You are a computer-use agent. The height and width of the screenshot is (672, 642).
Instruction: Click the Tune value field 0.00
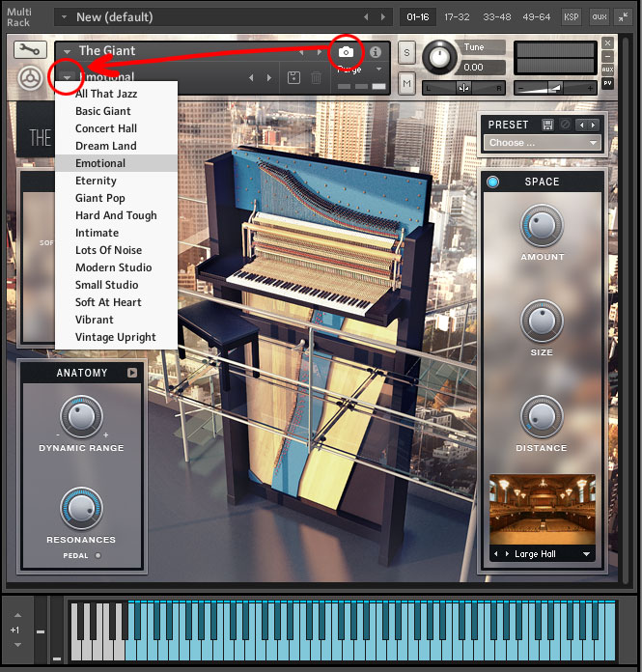pyautogui.click(x=482, y=68)
